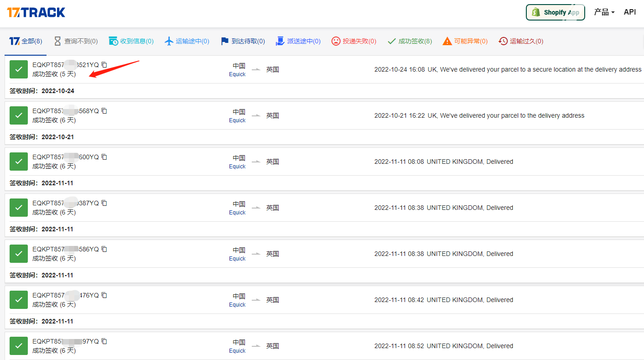Expand the 08:42 UNITED KINGDOM Delivered row

tap(443, 300)
